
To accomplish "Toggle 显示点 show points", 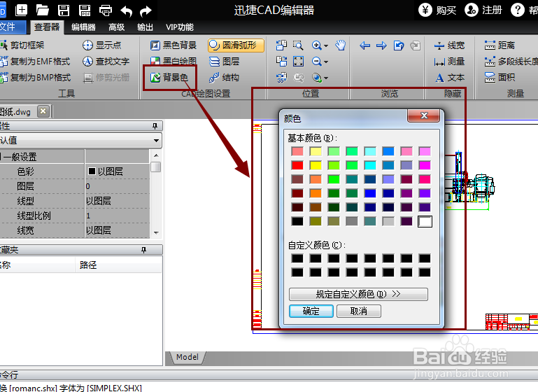I will [102, 45].
